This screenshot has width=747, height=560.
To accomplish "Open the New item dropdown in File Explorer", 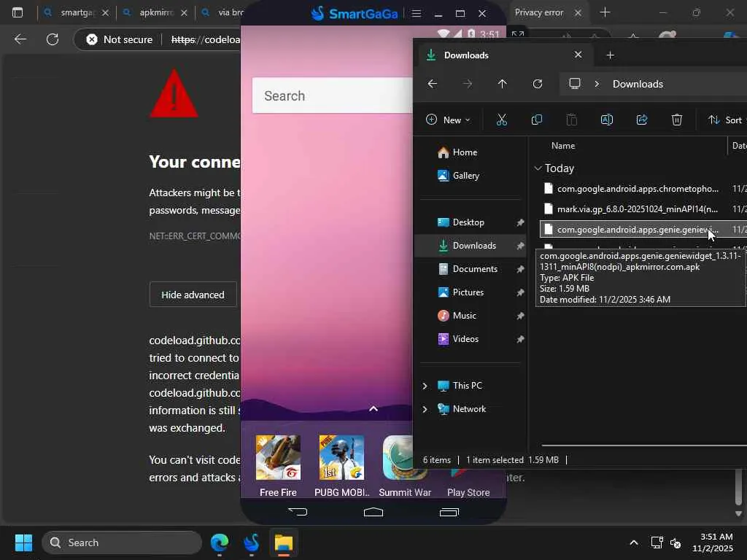I will [x=448, y=120].
